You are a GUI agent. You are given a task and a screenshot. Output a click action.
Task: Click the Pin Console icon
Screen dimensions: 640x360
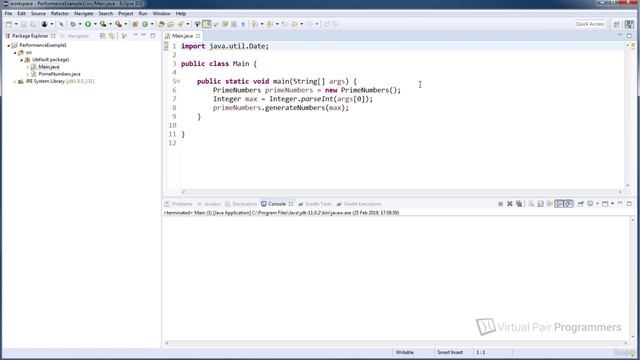click(x=580, y=204)
